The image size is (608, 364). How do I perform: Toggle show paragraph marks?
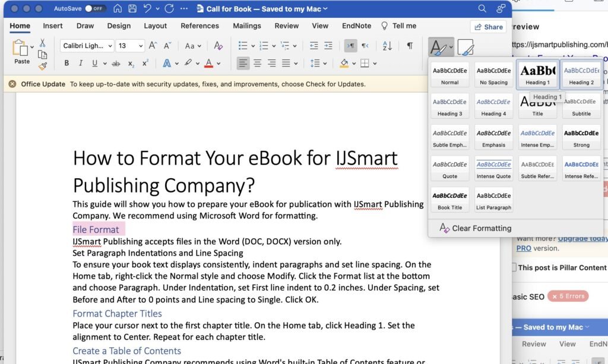pyautogui.click(x=410, y=45)
